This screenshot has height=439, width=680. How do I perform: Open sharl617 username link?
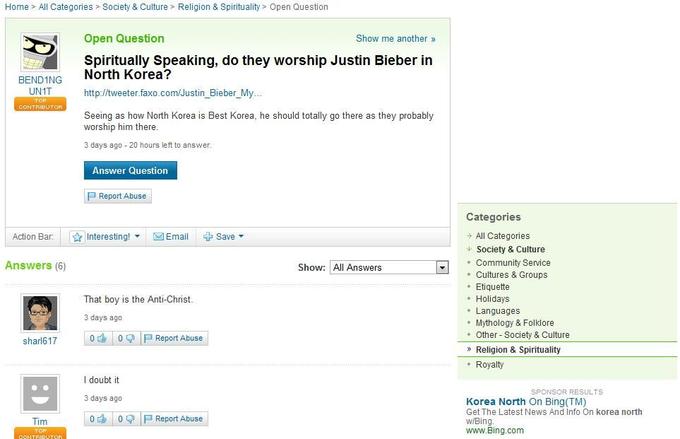[40, 341]
